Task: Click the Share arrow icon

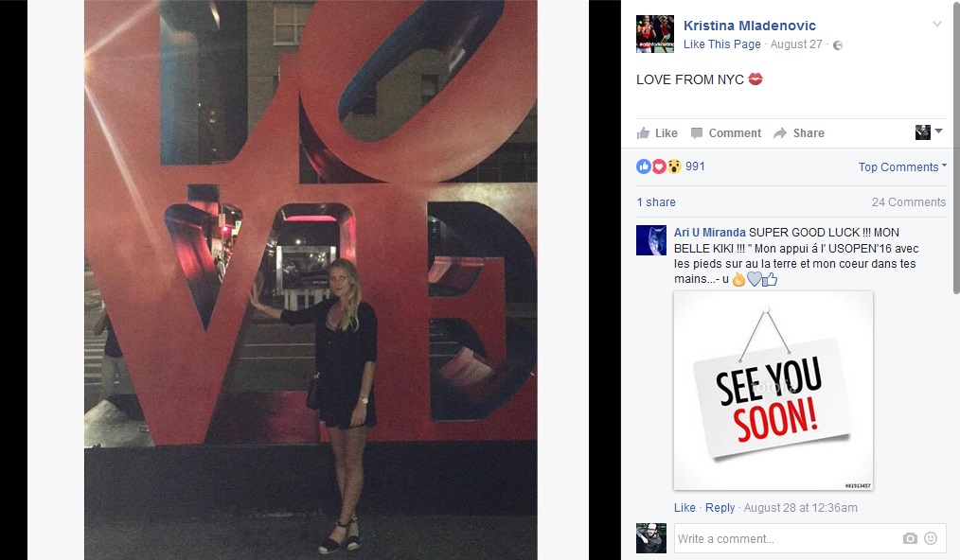Action: click(x=780, y=132)
